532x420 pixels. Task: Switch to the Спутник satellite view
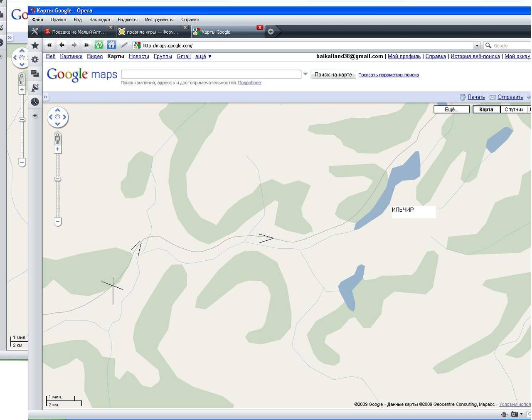(514, 109)
